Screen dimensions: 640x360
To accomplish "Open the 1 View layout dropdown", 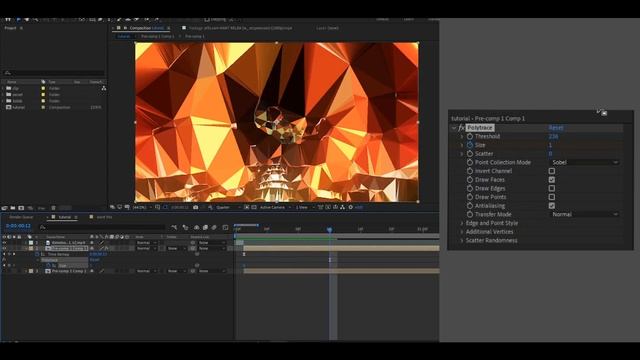I will coord(304,207).
